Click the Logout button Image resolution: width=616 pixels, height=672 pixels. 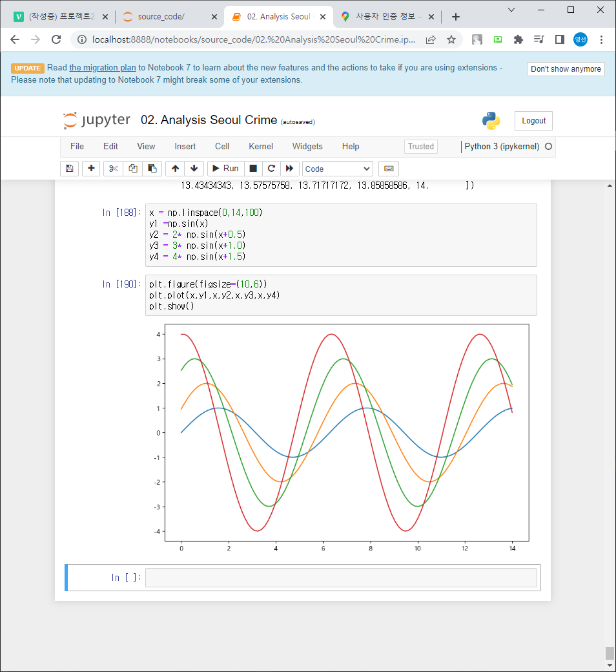pos(533,121)
